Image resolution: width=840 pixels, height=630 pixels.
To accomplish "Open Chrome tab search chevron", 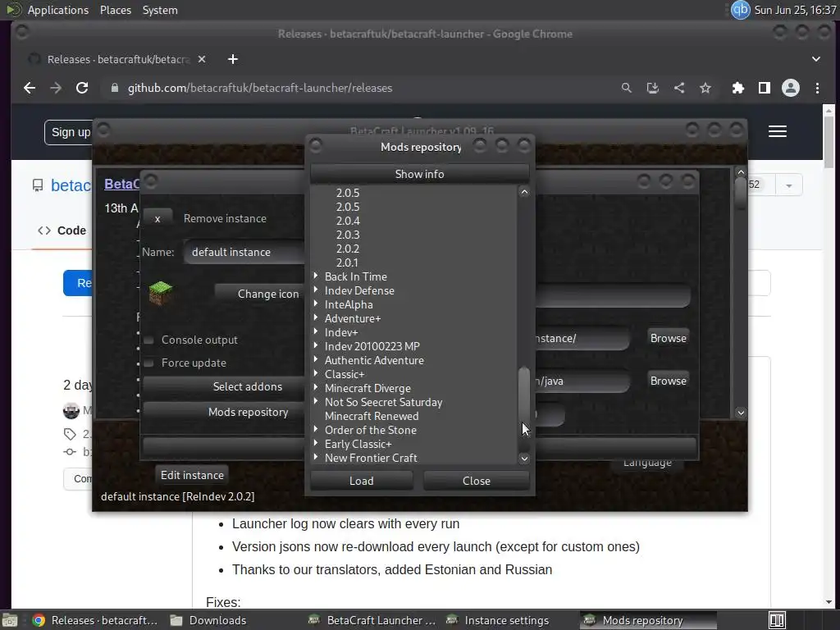I will coord(816,59).
